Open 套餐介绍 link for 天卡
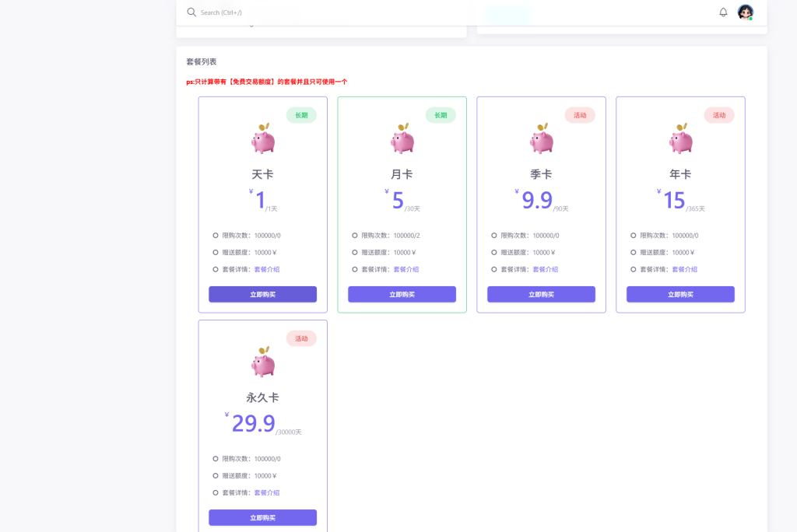The width and height of the screenshot is (797, 532). click(x=266, y=269)
